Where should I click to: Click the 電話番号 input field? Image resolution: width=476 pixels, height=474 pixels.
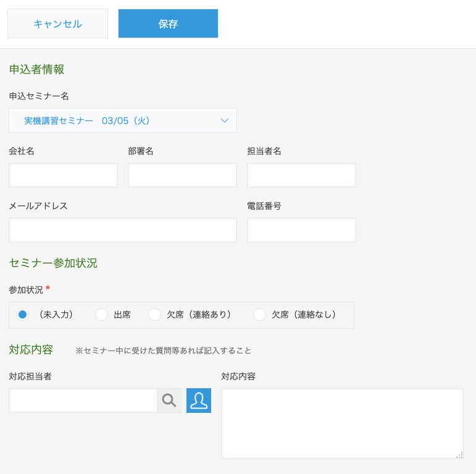point(301,230)
